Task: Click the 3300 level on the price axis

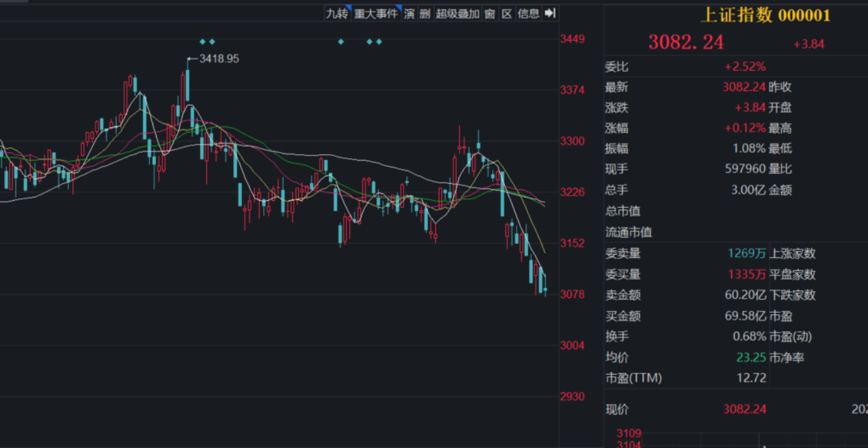Action: [572, 141]
